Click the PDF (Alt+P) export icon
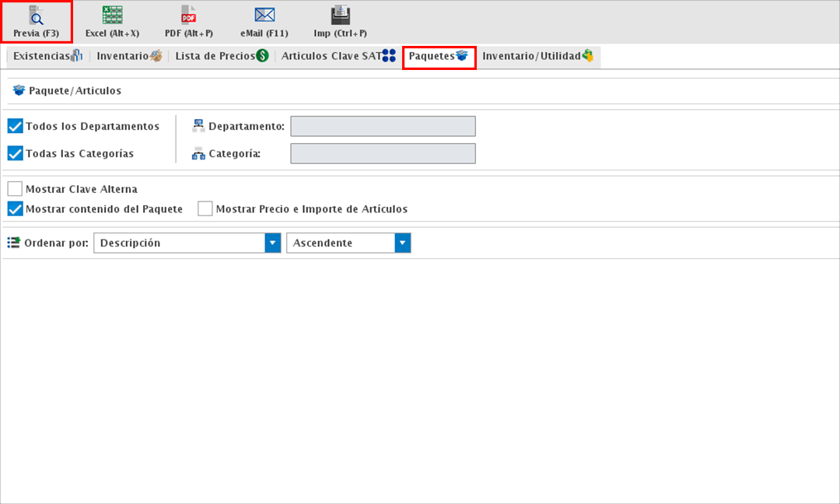This screenshot has width=840, height=504. (x=188, y=16)
